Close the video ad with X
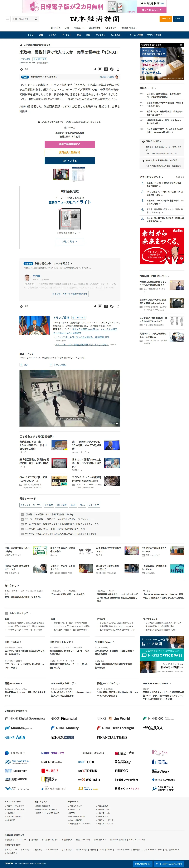The image size is (189, 868). pyautogui.click(x=117, y=373)
